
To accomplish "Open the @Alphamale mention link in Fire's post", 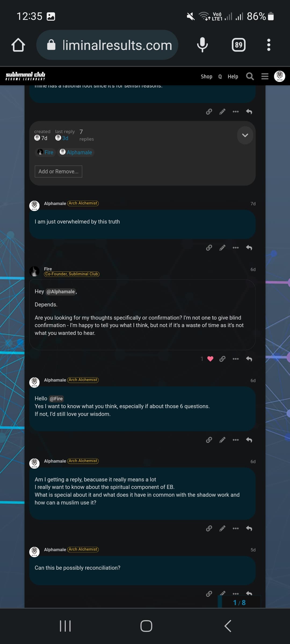I will 61,292.
